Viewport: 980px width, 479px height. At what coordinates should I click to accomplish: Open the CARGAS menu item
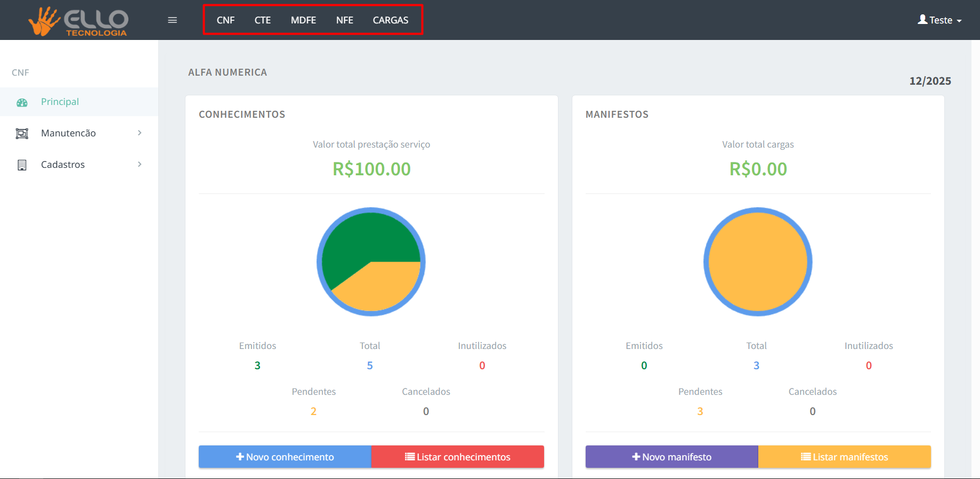coord(390,20)
